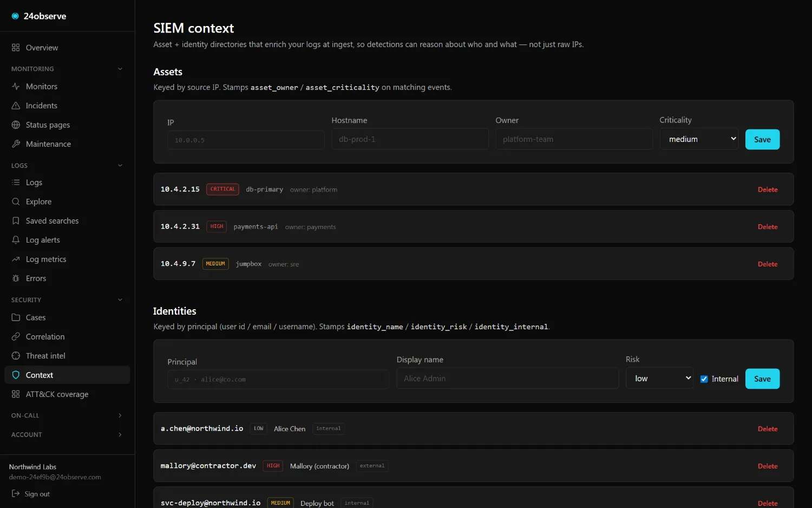This screenshot has width=812, height=508.
Task: Delete the 10.4.2.31 payments-api asset
Action: [768, 227]
